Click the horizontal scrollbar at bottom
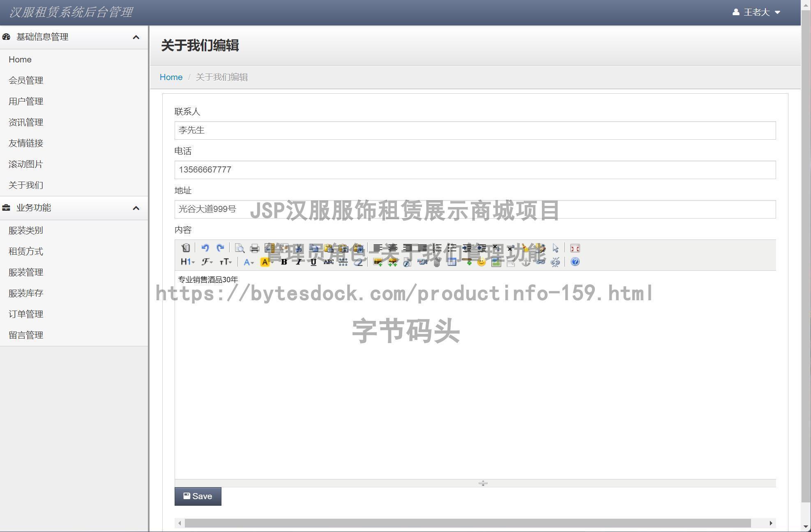The width and height of the screenshot is (811, 532). pyautogui.click(x=468, y=523)
